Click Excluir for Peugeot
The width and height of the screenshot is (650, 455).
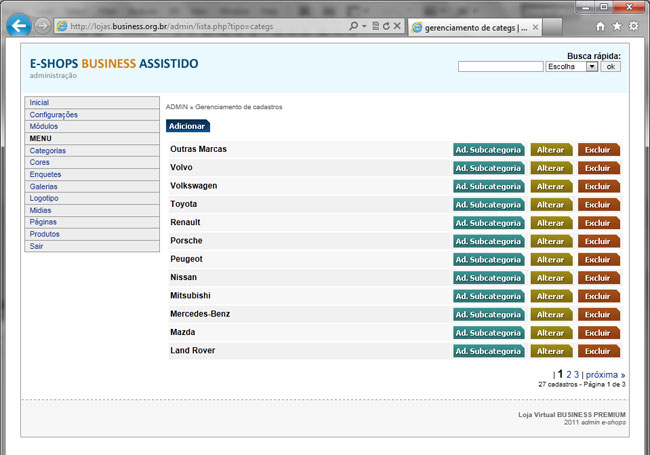598,259
